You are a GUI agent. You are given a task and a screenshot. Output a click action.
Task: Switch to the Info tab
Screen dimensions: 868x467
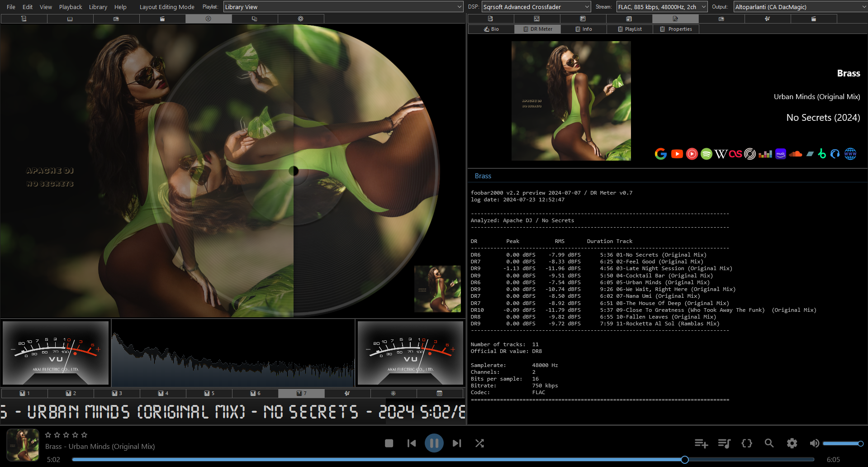583,29
